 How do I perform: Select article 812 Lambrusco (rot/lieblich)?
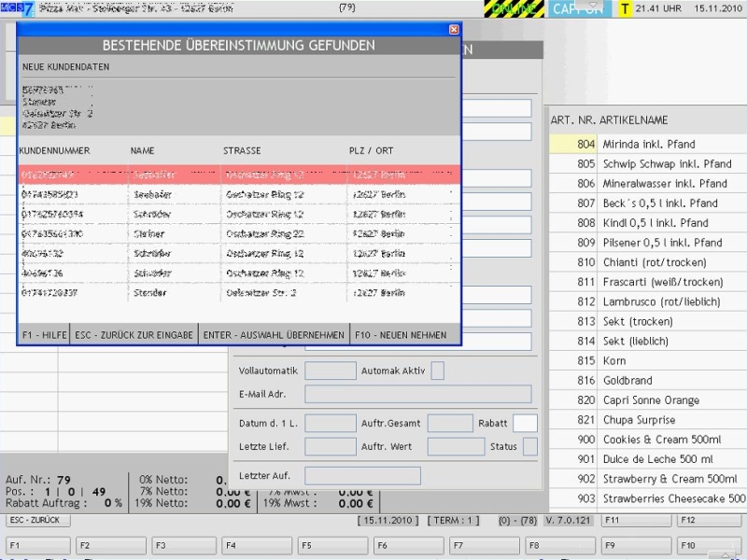(648, 301)
